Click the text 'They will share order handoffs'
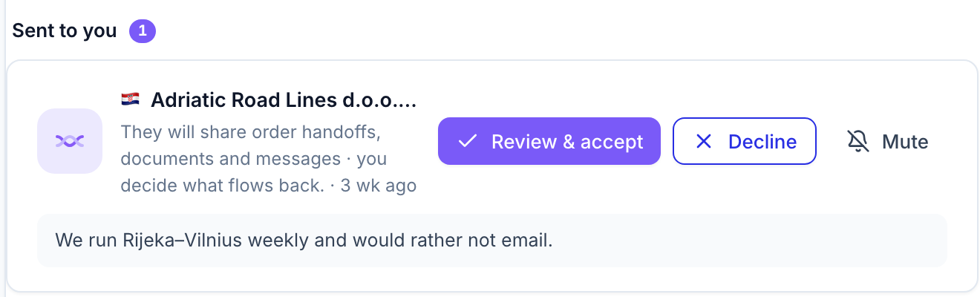The height and width of the screenshot is (297, 980). click(x=251, y=132)
